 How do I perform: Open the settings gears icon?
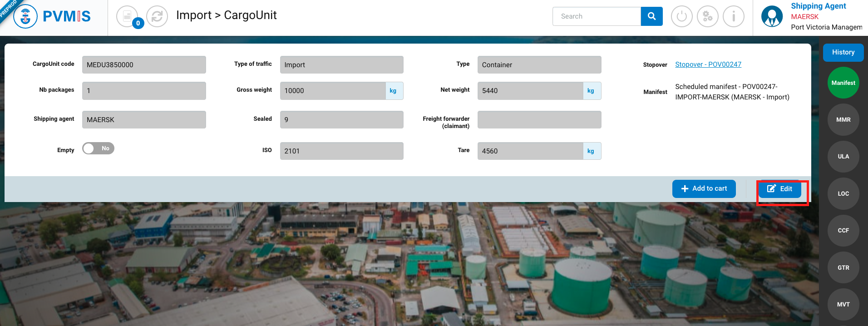[x=707, y=17]
